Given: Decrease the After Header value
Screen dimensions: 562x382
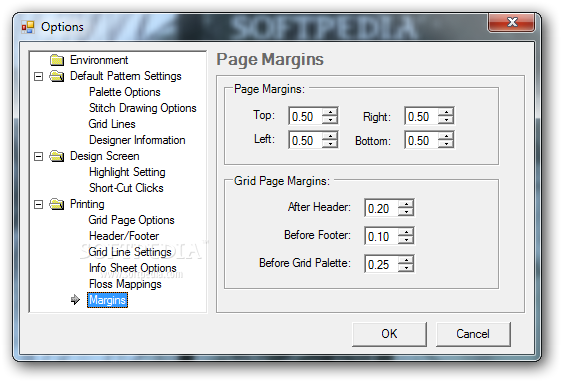Looking at the screenshot, I should (x=406, y=212).
